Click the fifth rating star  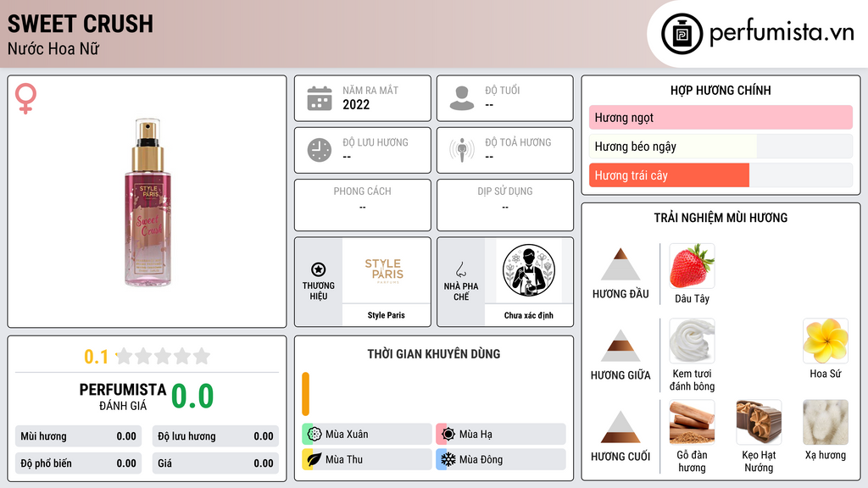[x=202, y=356]
